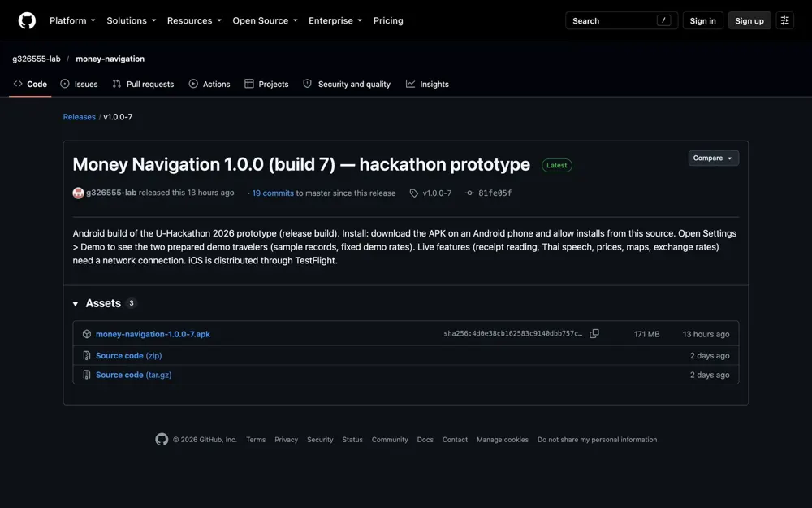Open the Insights tab
The height and width of the screenshot is (508, 812).
click(427, 84)
